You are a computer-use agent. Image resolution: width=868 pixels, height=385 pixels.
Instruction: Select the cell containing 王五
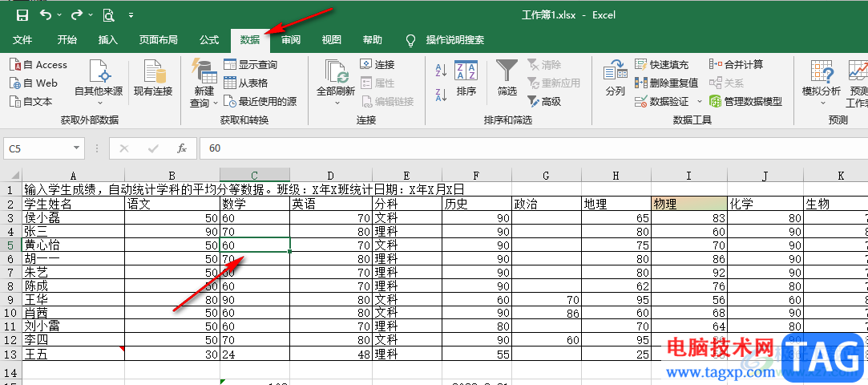73,354
